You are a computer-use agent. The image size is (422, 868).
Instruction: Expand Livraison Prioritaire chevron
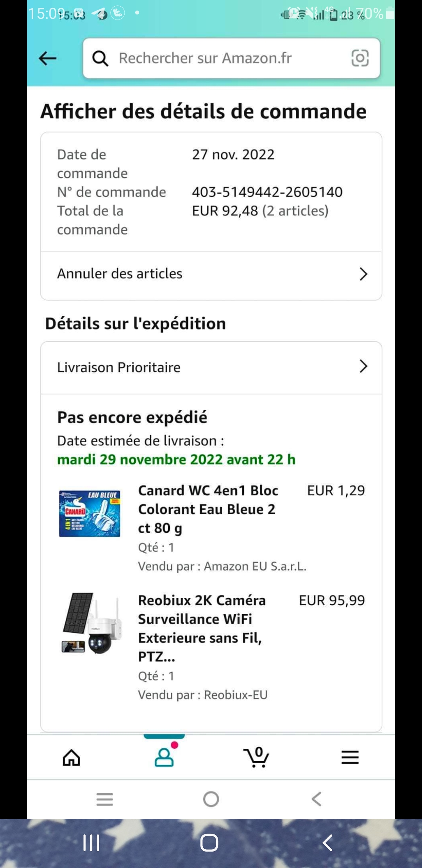coord(363,366)
